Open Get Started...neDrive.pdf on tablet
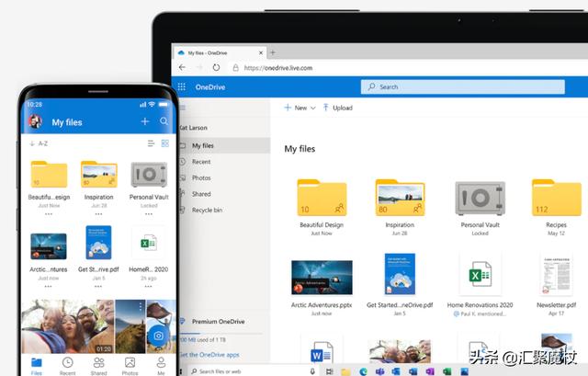588x376 pixels. point(400,274)
